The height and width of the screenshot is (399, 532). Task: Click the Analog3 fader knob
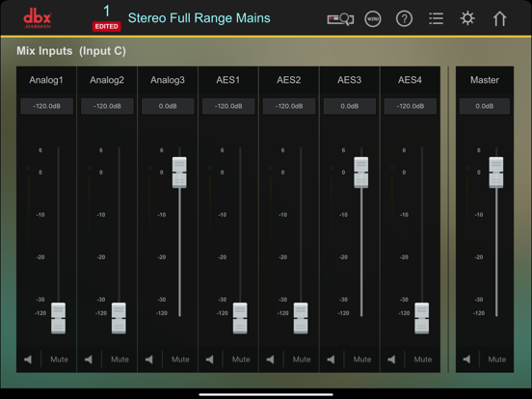click(x=179, y=173)
